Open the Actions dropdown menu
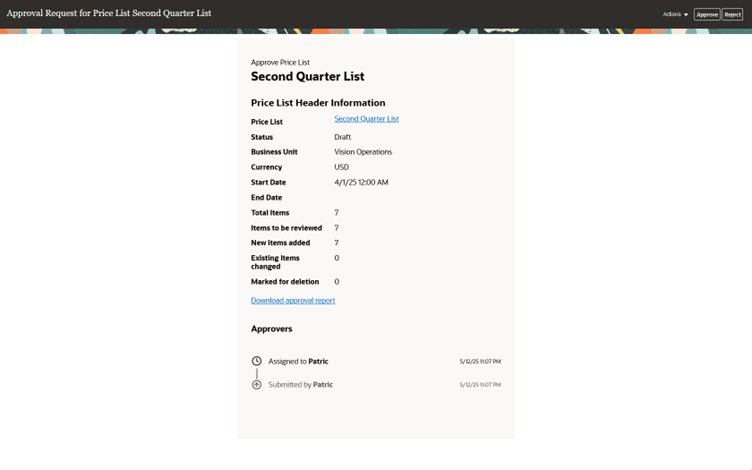Image resolution: width=752 pixels, height=470 pixels. pos(674,14)
